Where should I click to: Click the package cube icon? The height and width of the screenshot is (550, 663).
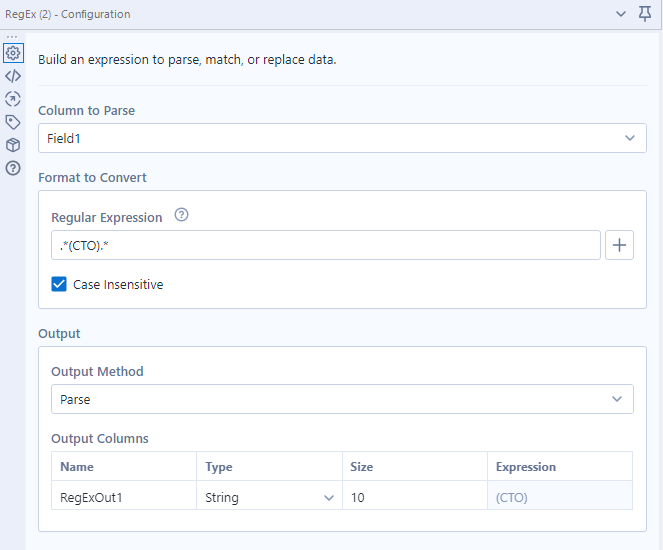coord(13,145)
